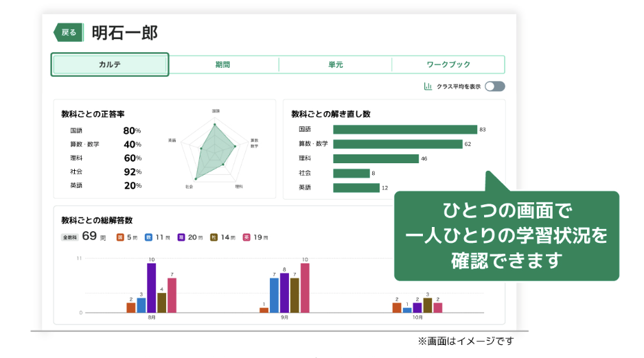Select the カルテ tab
Screen dimensions: 644x358
point(110,64)
